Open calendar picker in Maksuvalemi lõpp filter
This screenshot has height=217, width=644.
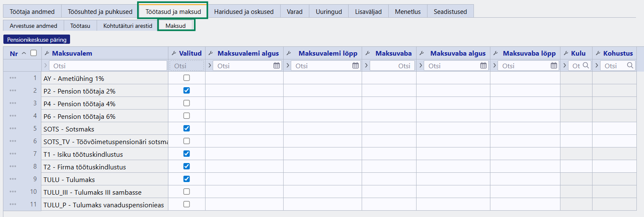[355, 66]
